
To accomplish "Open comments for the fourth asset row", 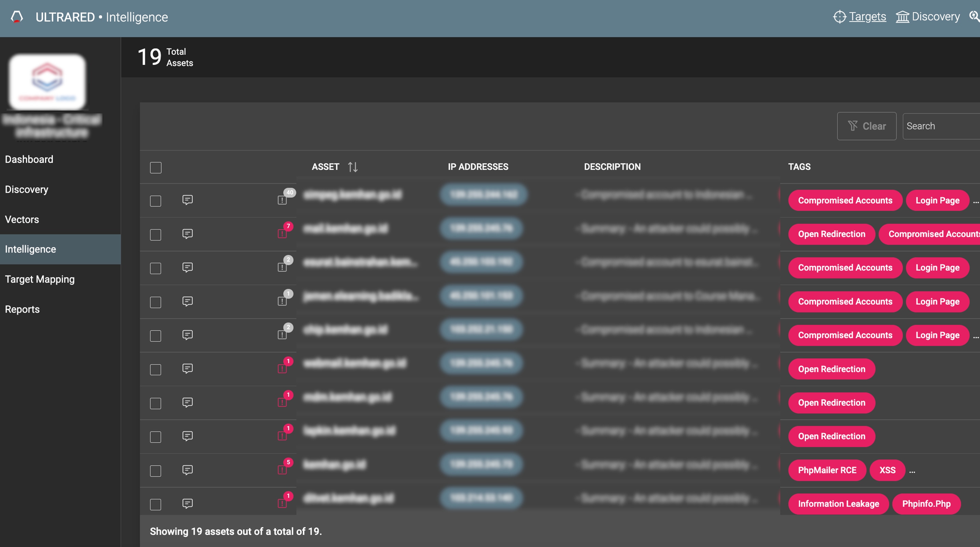I will [x=187, y=301].
